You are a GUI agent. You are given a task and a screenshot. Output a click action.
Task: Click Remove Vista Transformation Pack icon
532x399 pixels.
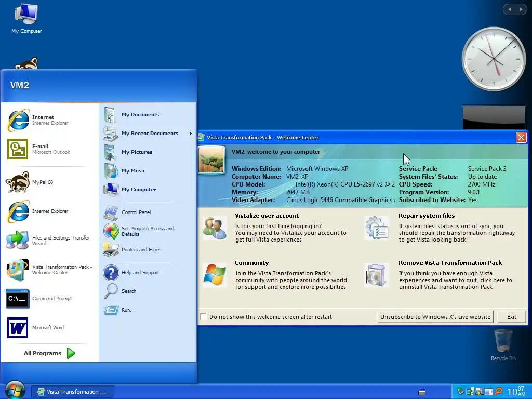(x=376, y=275)
